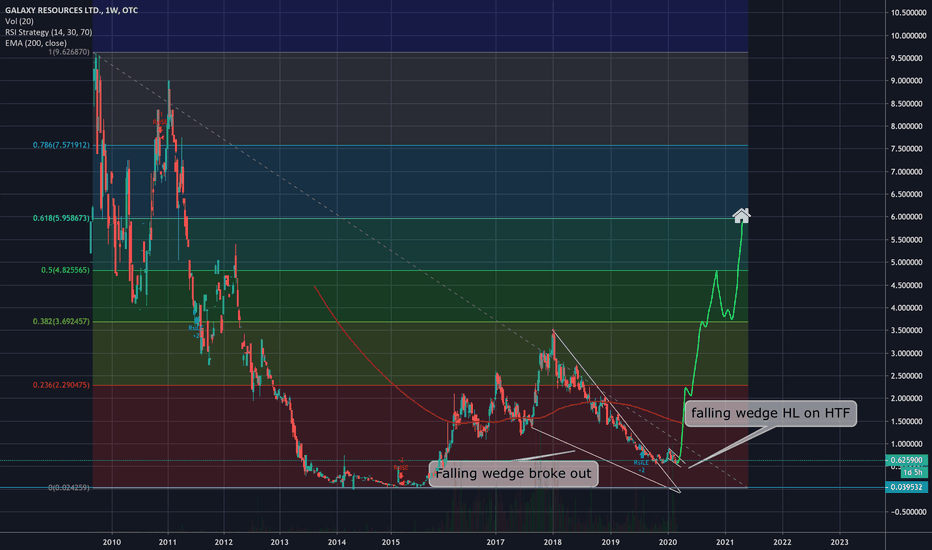The width and height of the screenshot is (932, 550).
Task: Click the EMA (200, close) indicator label
Action: pos(36,43)
